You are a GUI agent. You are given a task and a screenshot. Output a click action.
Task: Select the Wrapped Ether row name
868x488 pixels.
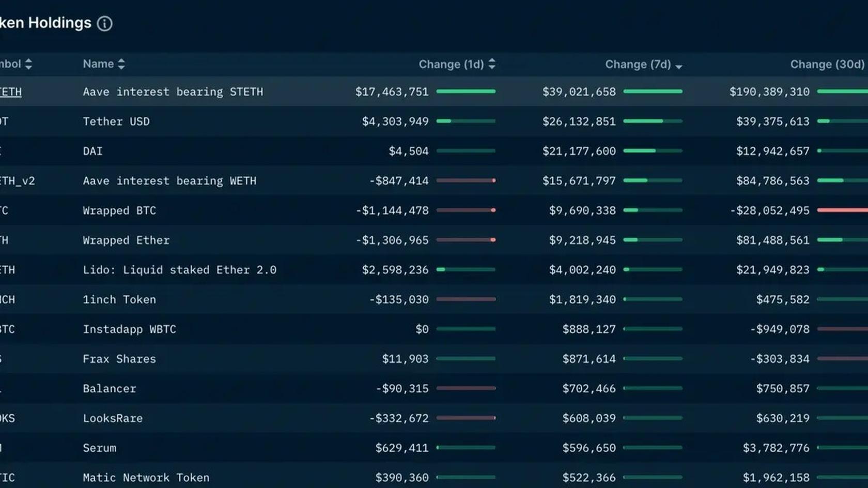[126, 240]
